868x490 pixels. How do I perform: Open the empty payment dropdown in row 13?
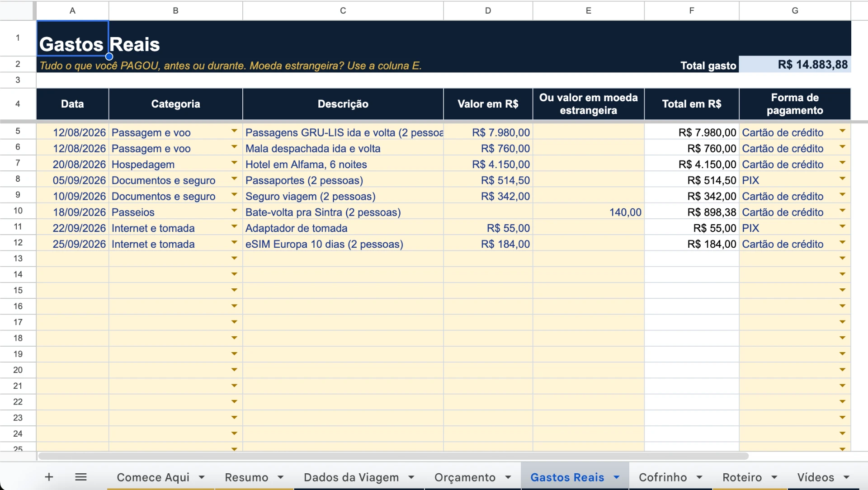(x=842, y=258)
